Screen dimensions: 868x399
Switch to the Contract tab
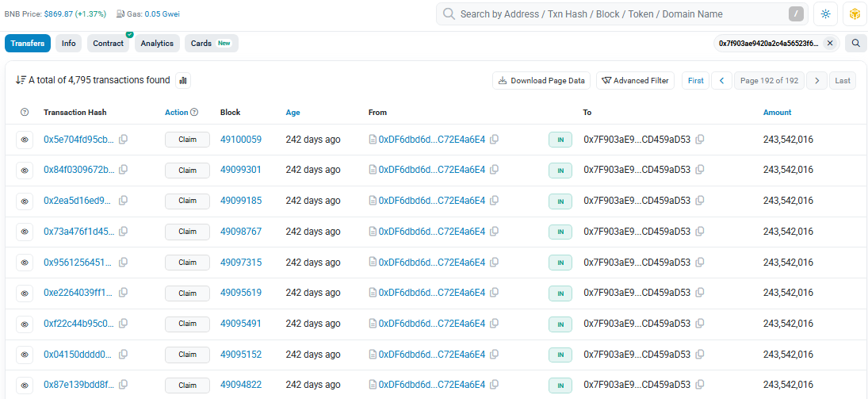108,43
